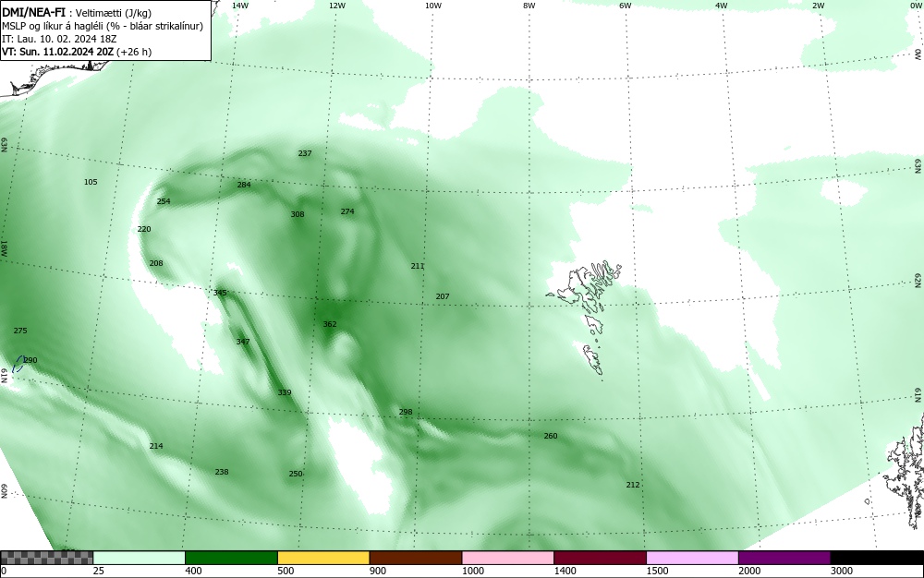The image size is (924, 578).
Task: Click the 14W longitude label
Action: pos(240,6)
